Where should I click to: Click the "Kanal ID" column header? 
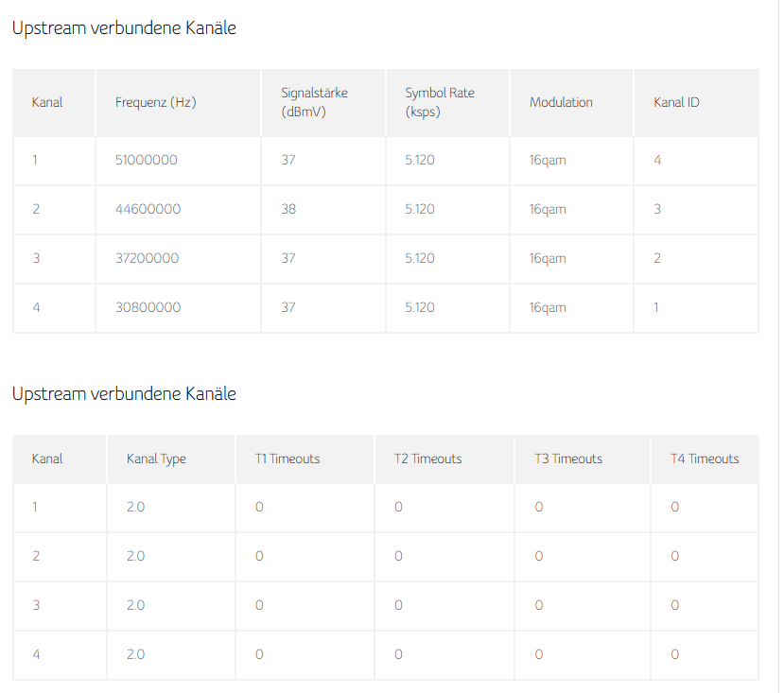676,102
